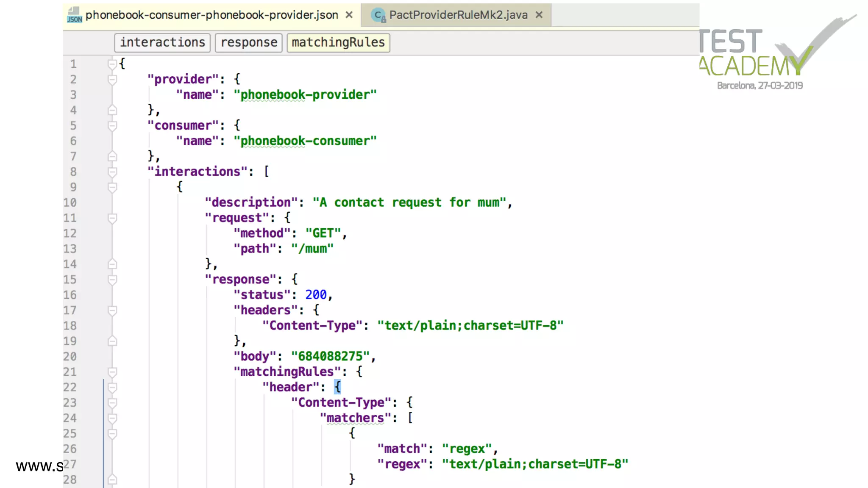Switch to the PactProviderRuleMk2.java tab

click(x=458, y=15)
